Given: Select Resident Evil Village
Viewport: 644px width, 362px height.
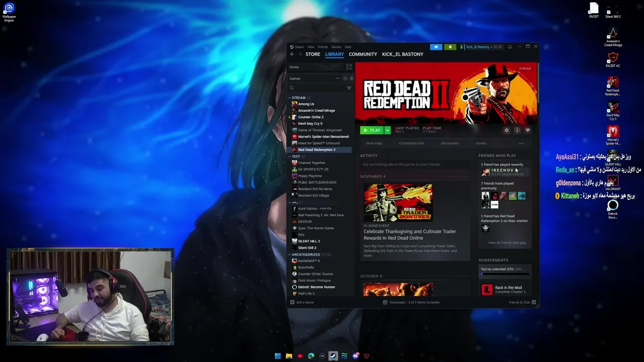Looking at the screenshot, I should point(313,196).
